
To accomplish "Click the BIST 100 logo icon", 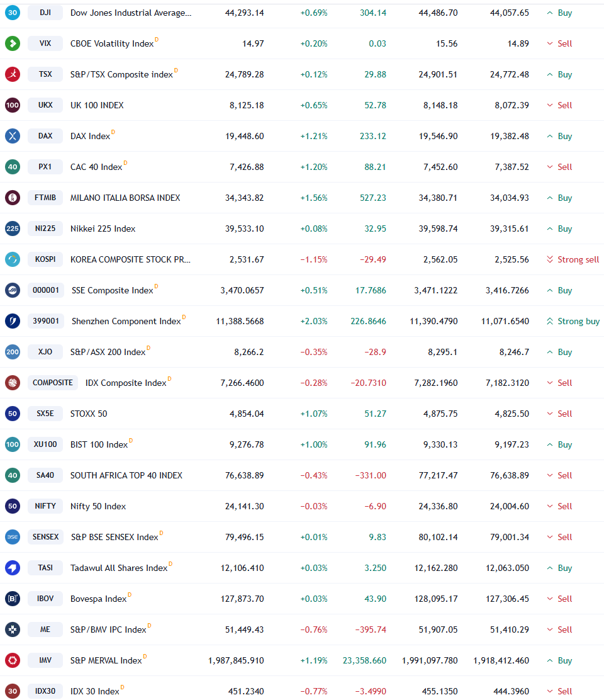I will [13, 444].
